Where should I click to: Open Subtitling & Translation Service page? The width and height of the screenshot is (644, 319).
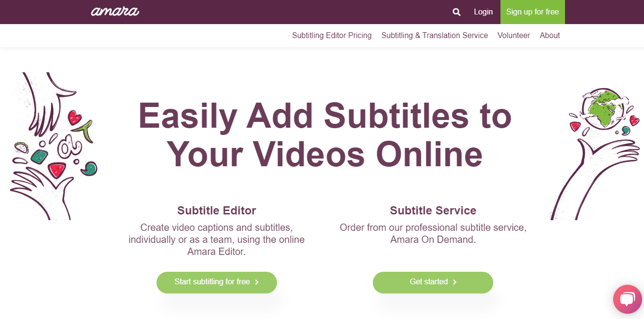[434, 36]
